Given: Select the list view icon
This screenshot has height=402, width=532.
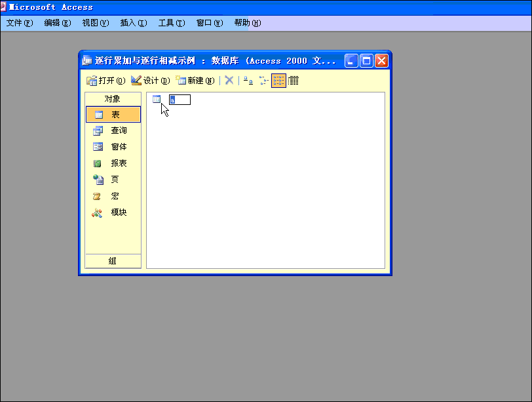Looking at the screenshot, I should 278,81.
